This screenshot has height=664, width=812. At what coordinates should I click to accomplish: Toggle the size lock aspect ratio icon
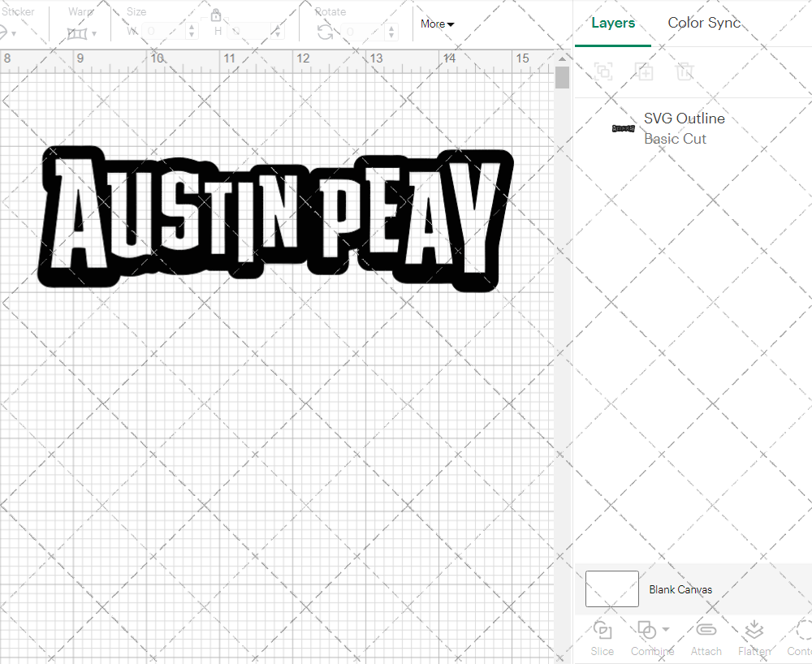click(x=215, y=15)
